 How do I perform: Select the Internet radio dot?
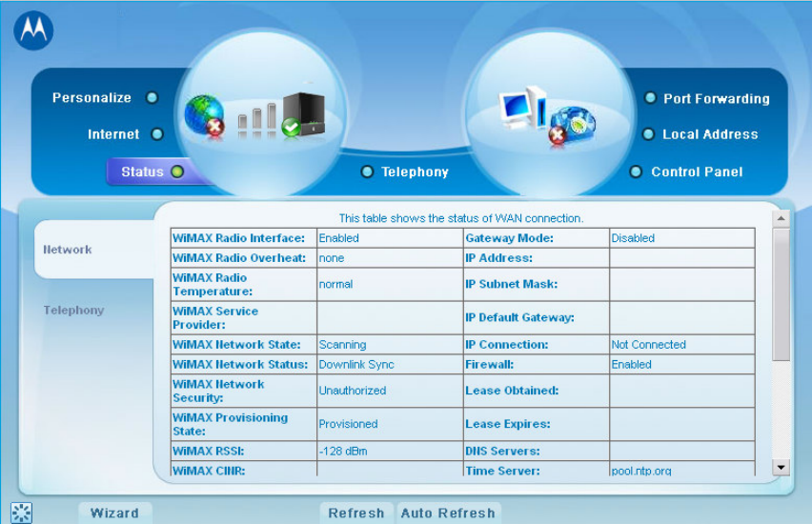click(157, 134)
